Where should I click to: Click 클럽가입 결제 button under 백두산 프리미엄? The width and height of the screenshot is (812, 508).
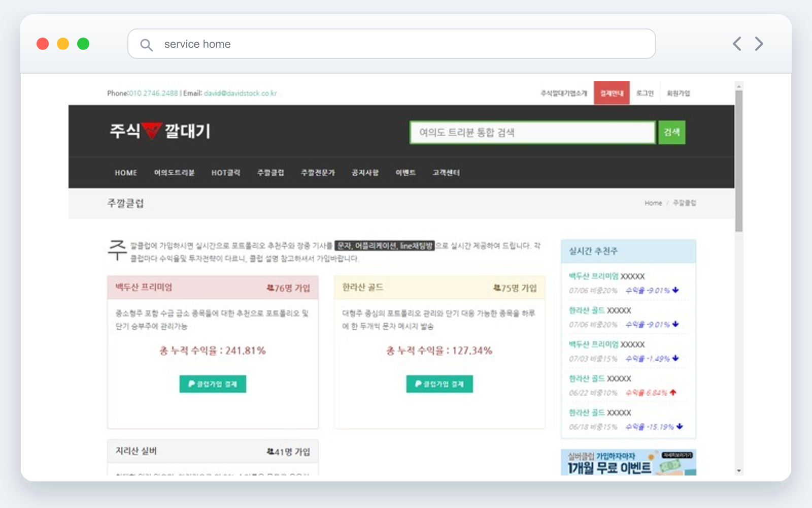tap(213, 384)
